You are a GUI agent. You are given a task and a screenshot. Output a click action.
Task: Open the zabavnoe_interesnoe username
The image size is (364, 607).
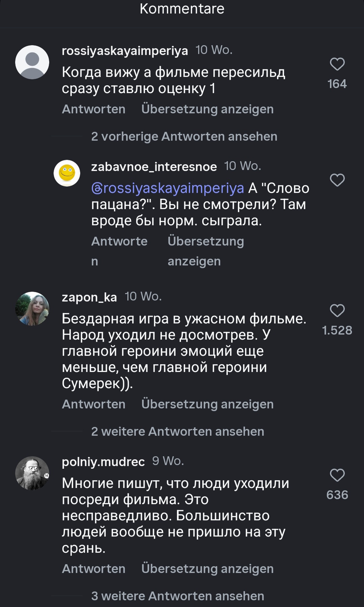154,167
